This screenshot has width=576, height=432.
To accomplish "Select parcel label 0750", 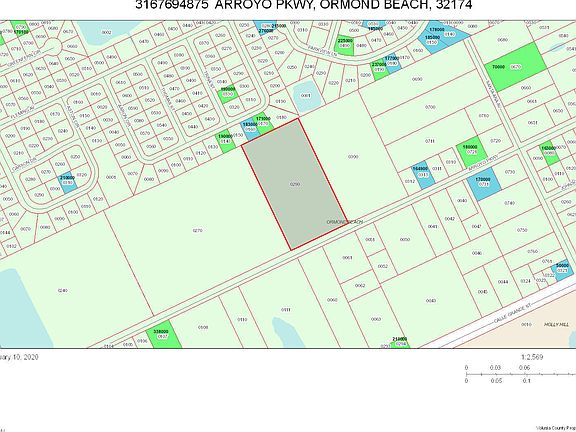I will [x=522, y=230].
